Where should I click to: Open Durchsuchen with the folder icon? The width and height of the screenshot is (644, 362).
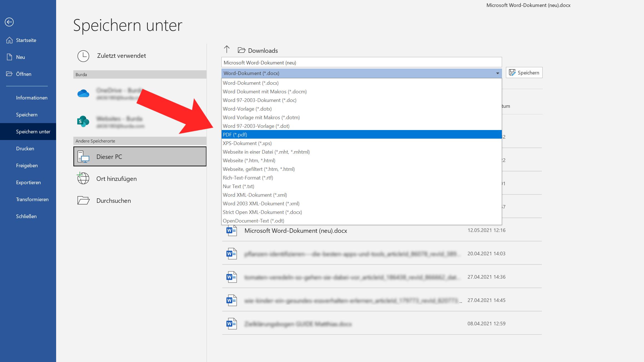(x=83, y=200)
